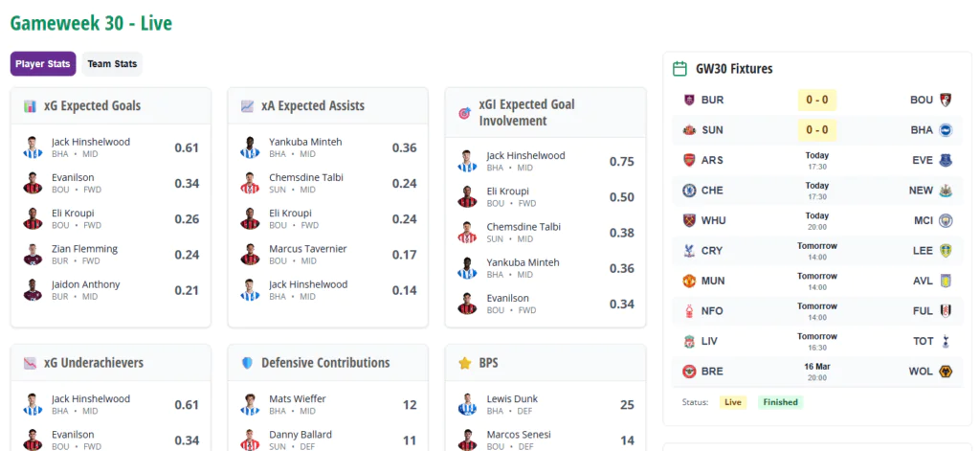The height and width of the screenshot is (451, 980).
Task: Click the Finished status badge
Action: tap(780, 402)
